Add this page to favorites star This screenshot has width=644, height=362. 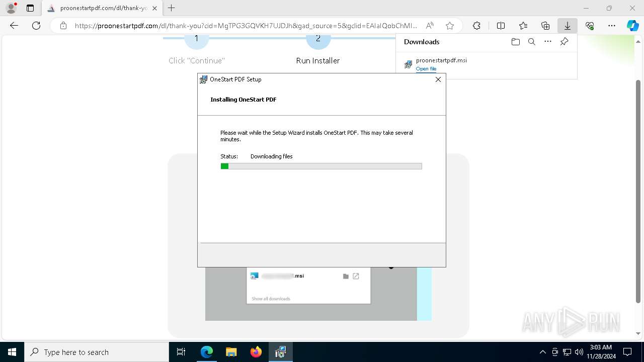450,26
